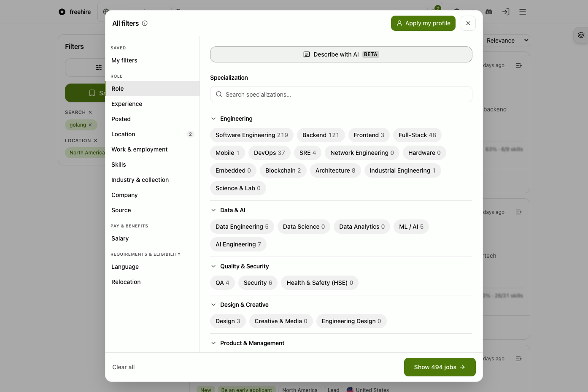Close the All filters dialog
Image resolution: width=588 pixels, height=392 pixels.
coord(468,23)
